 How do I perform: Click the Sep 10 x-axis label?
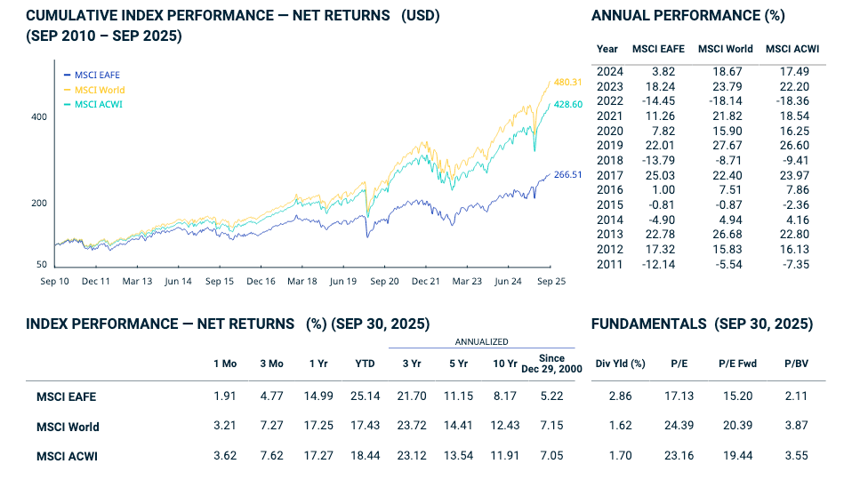[54, 281]
